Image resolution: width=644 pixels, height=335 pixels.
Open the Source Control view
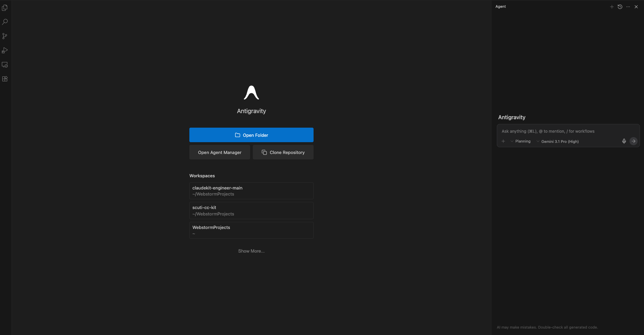click(5, 36)
